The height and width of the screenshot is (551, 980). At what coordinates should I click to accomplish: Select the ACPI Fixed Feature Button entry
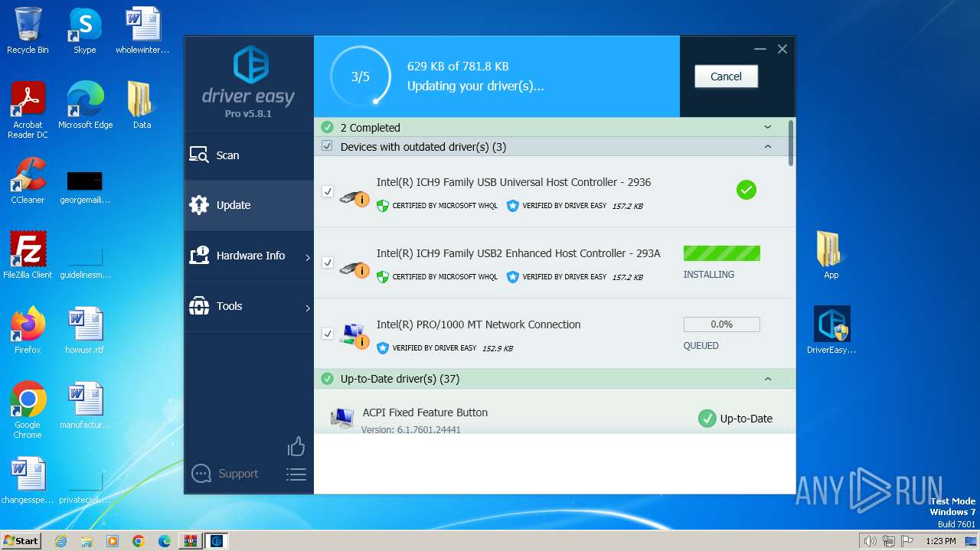(425, 412)
